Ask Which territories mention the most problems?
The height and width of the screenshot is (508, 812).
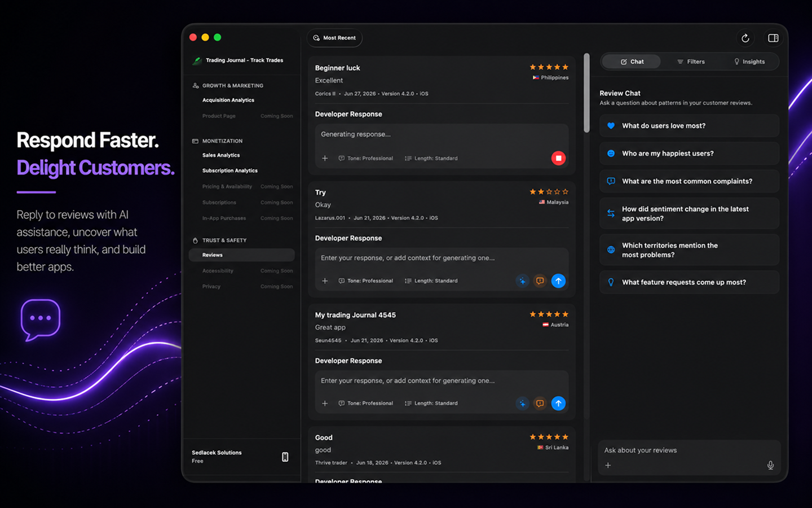point(689,250)
